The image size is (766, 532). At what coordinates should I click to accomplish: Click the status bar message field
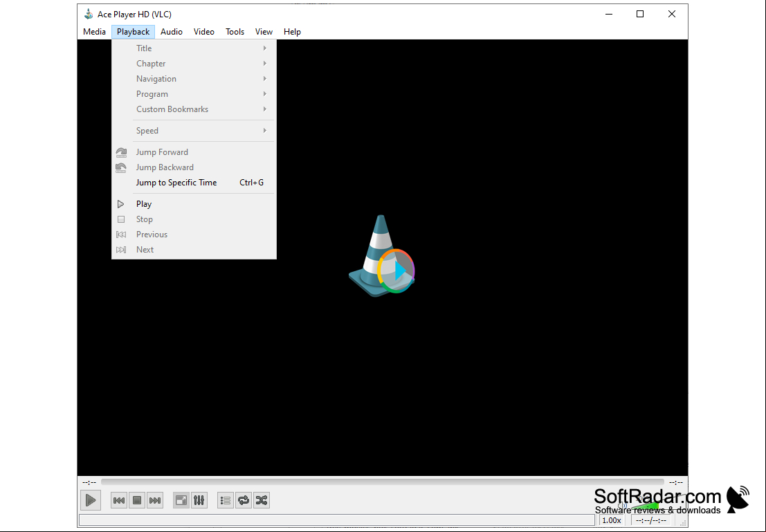337,520
